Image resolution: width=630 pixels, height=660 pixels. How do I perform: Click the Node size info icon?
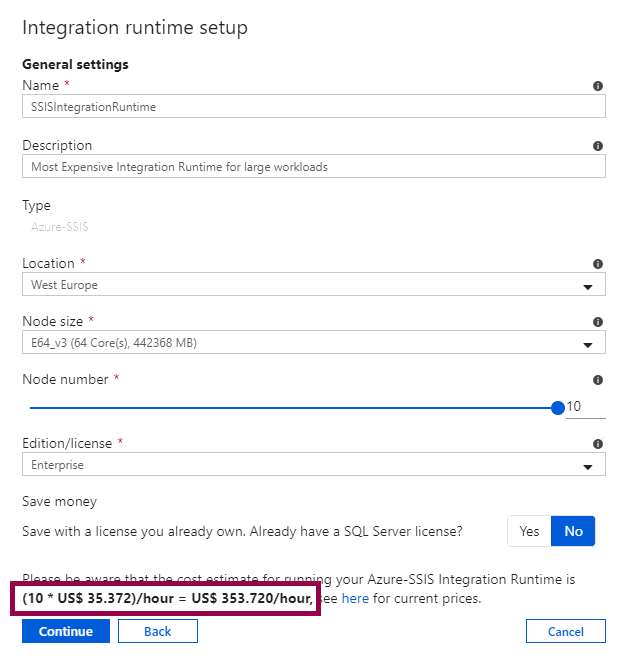[x=598, y=322]
